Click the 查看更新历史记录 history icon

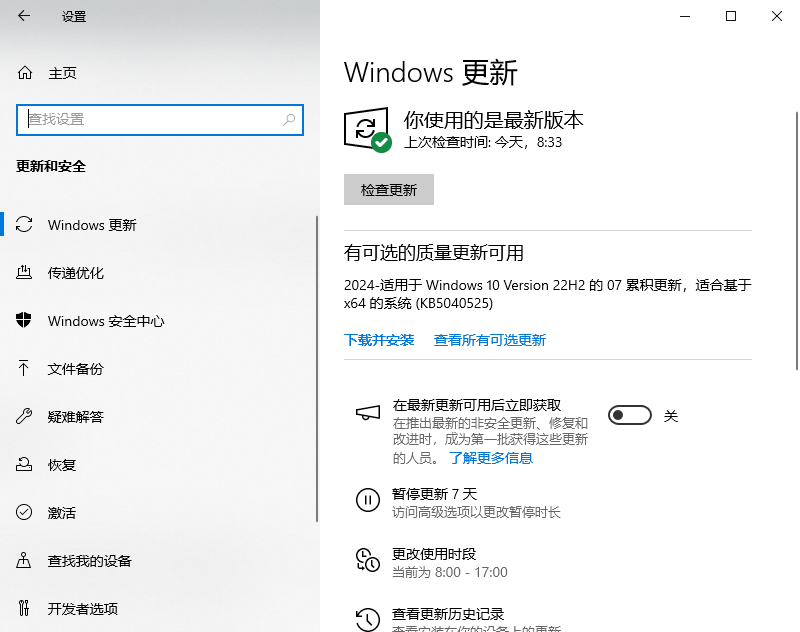368,615
